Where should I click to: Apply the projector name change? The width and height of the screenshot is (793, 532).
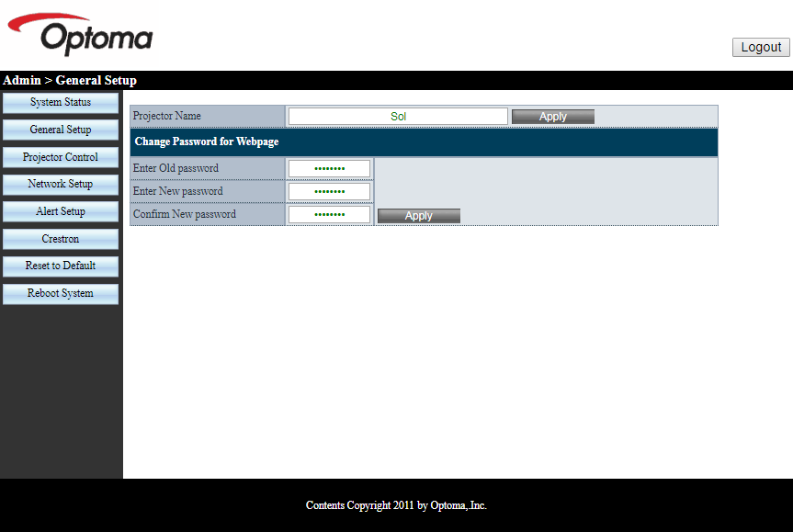click(552, 117)
